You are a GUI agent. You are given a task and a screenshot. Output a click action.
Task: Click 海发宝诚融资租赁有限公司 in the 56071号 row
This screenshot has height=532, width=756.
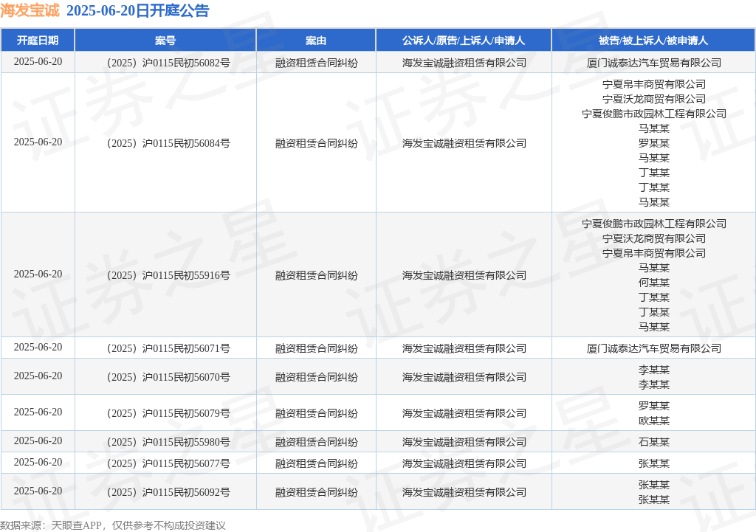point(464,348)
